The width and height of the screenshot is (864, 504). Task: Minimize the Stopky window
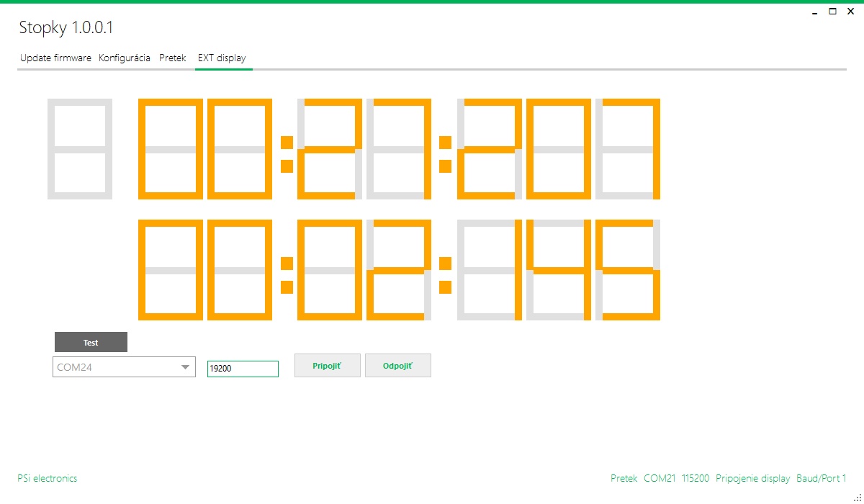pos(814,12)
